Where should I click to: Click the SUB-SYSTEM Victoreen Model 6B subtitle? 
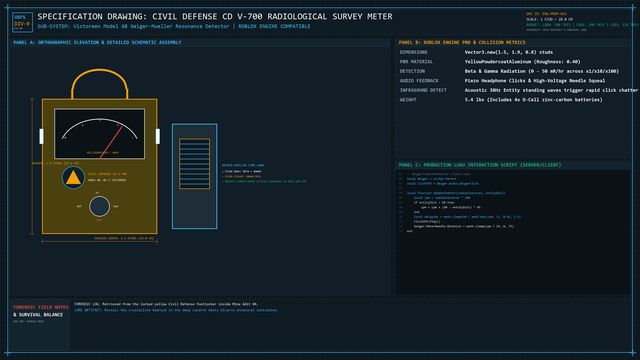[x=133, y=26]
